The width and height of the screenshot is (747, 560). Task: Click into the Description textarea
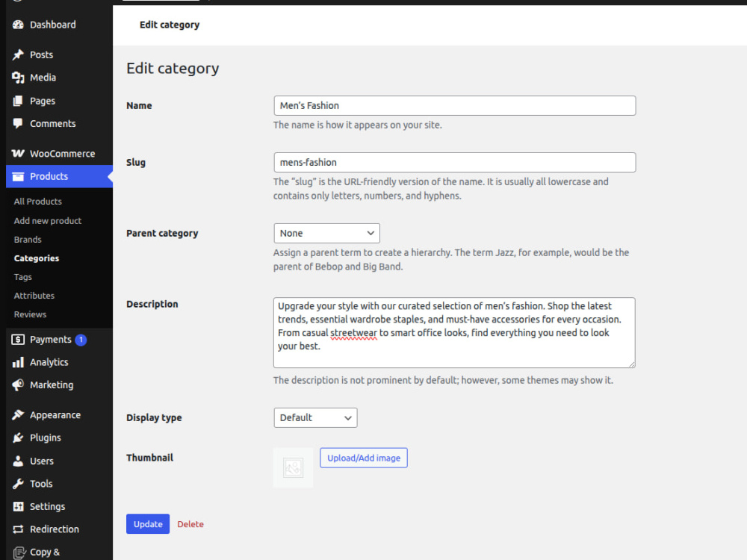pos(454,333)
